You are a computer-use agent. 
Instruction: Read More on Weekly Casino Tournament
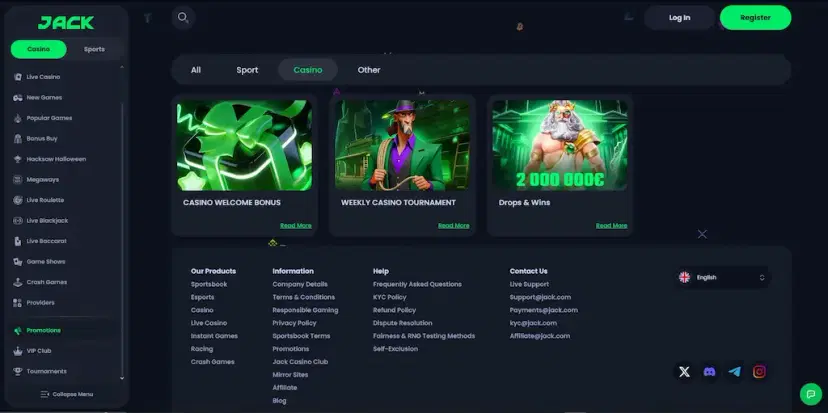454,226
